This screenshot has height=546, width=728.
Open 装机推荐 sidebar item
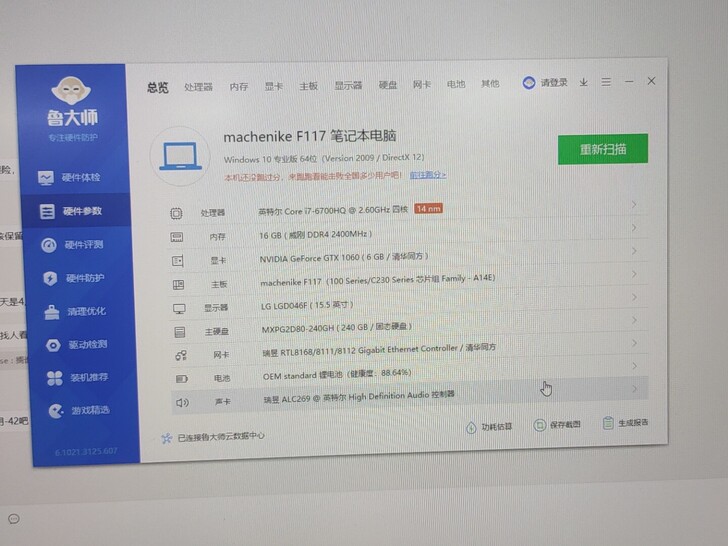point(78,377)
